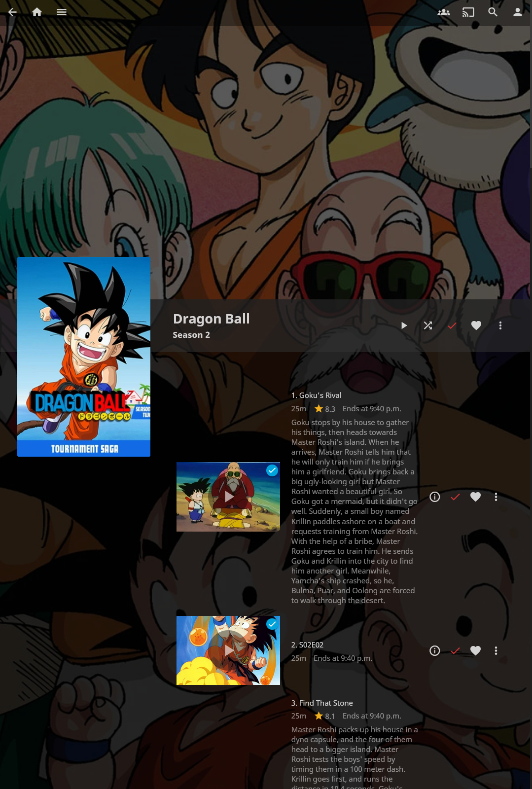Open Season 2 more options menu

500,325
